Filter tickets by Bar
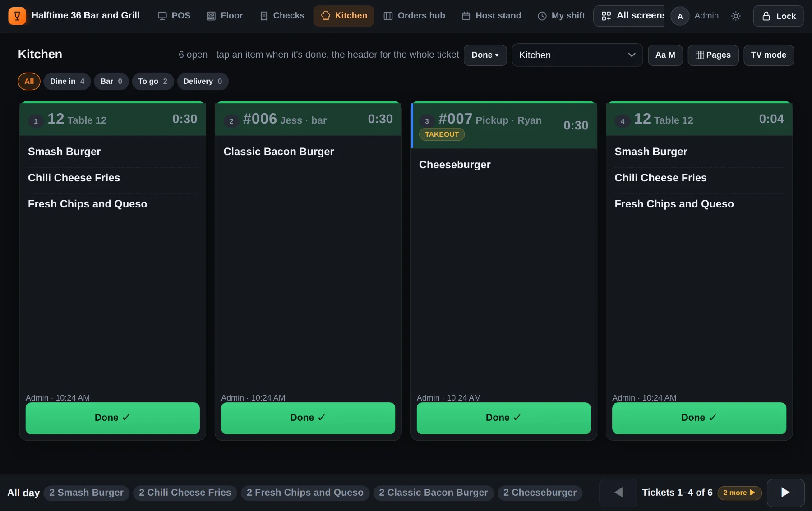Image resolution: width=812 pixels, height=511 pixels. 111,81
